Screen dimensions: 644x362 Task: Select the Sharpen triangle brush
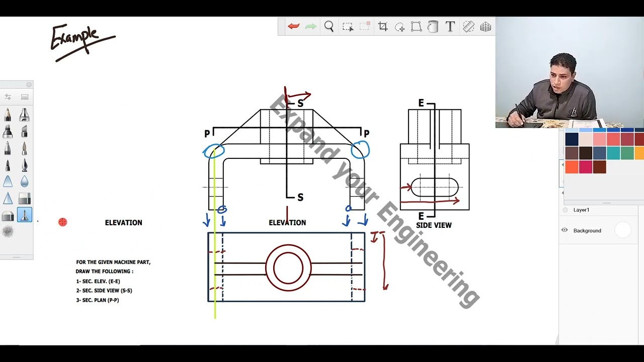pos(8,199)
